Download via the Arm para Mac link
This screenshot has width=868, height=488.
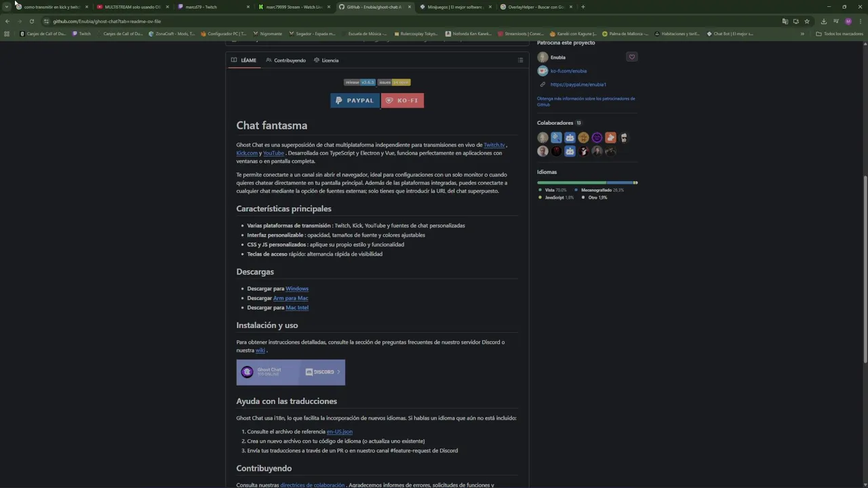(x=290, y=298)
